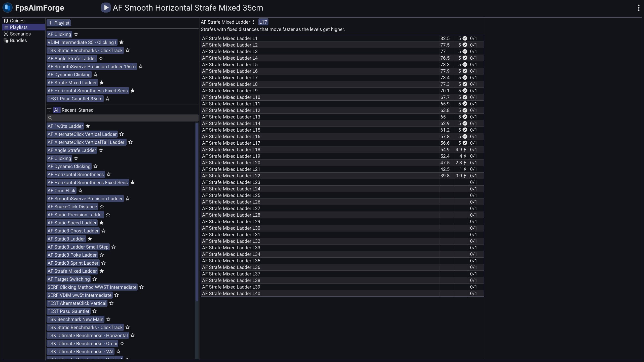Open pinned AF Horizontal Smoothness Fixed Sens

coord(88,91)
